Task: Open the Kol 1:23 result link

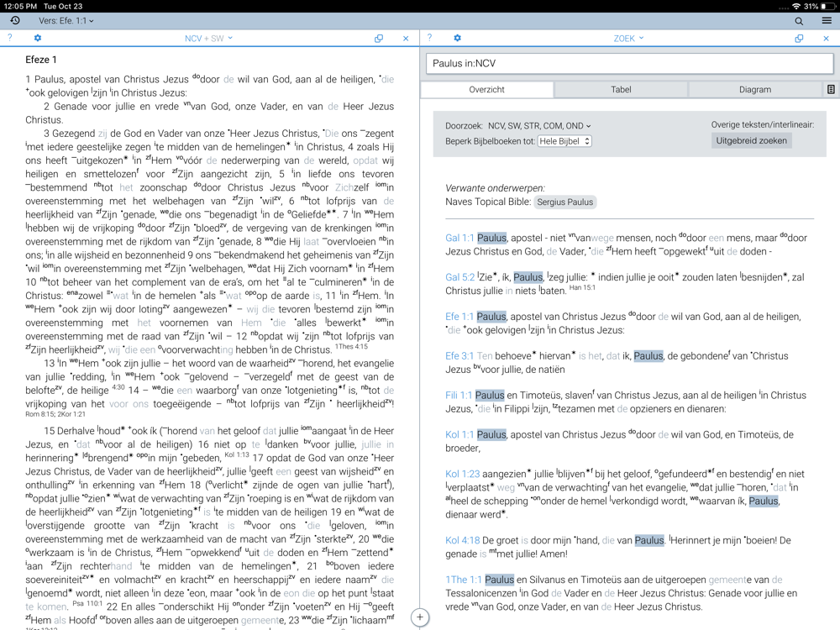Action: 462,474
